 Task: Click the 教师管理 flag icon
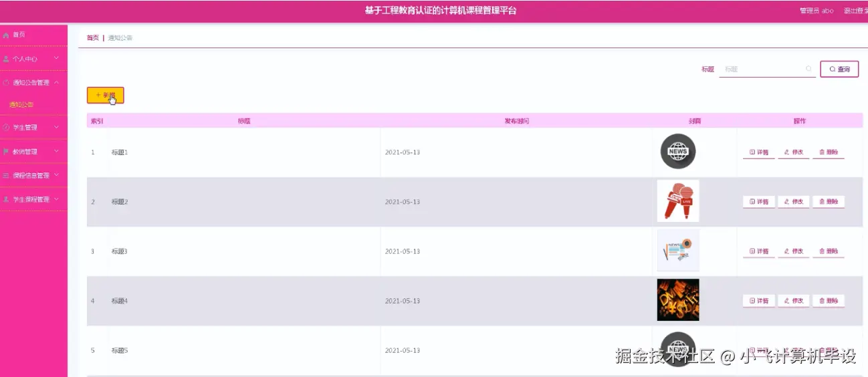click(7, 152)
